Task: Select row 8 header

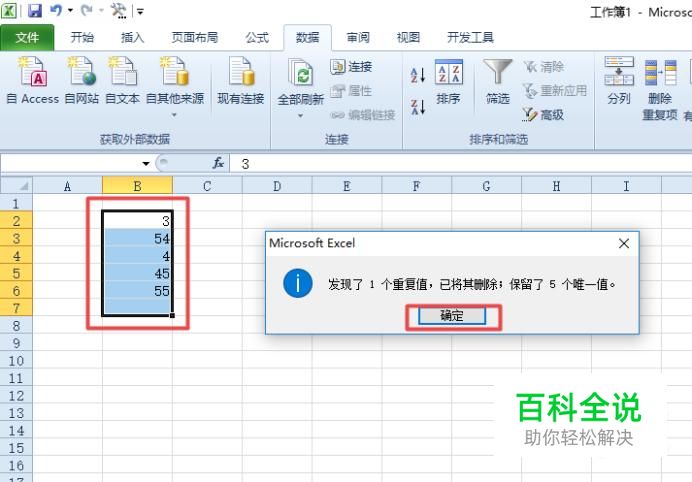Action: point(16,326)
